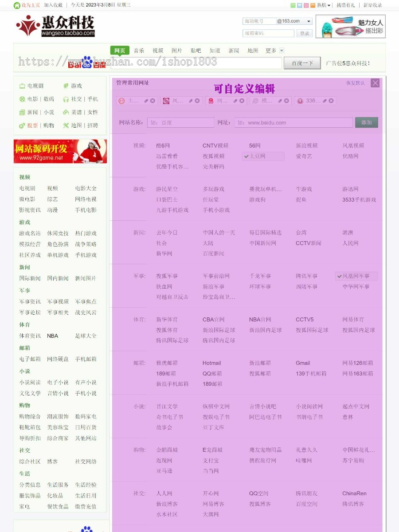Click the 网站名称 input field

(x=180, y=122)
